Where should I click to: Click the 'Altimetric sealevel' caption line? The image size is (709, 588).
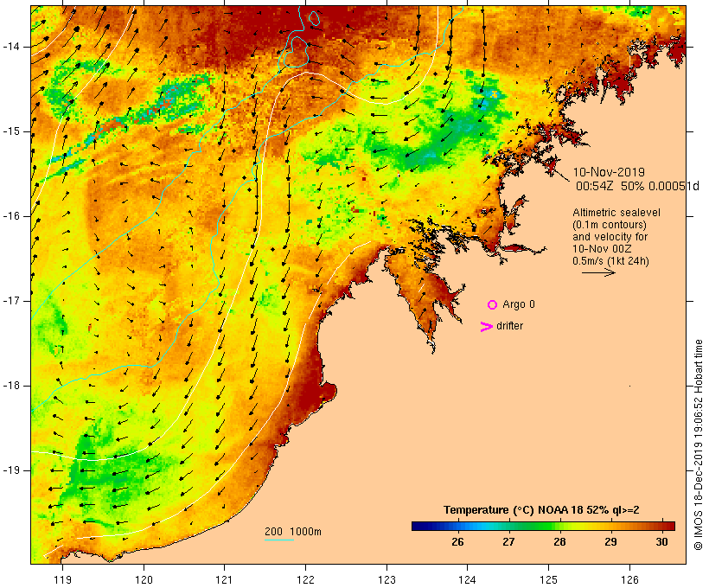point(616,213)
